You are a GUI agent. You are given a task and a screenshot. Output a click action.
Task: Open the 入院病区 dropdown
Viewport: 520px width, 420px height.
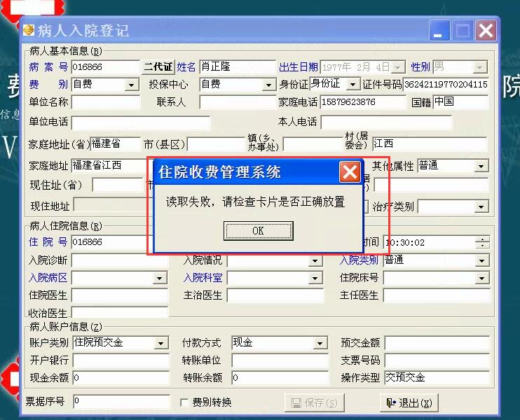coord(160,278)
